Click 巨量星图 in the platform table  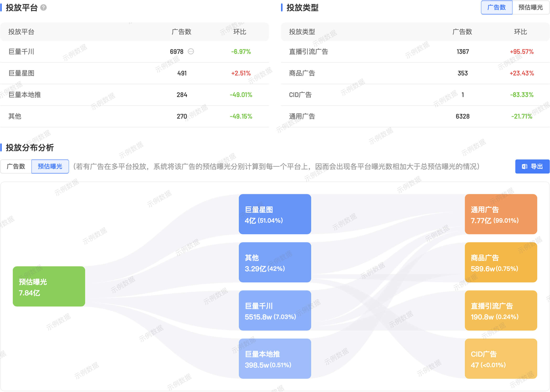point(21,73)
